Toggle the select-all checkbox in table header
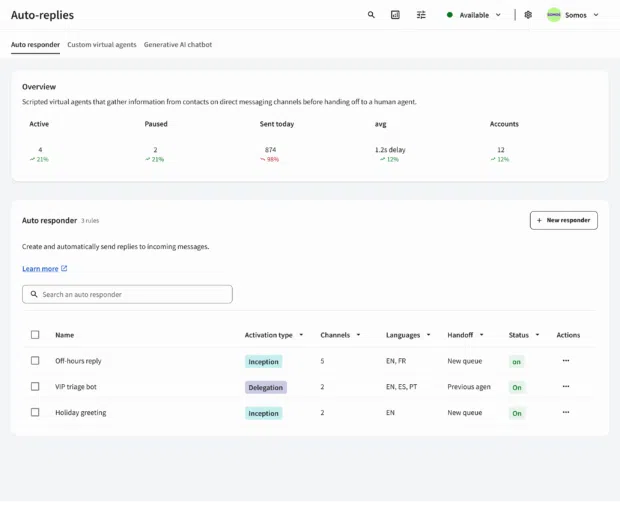The width and height of the screenshot is (620, 515). 35,335
